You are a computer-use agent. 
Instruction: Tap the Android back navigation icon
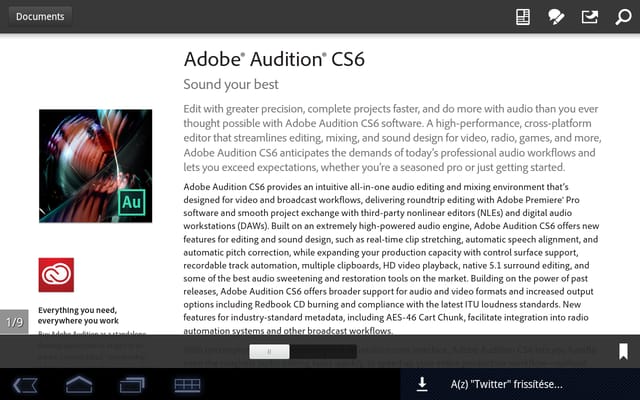pos(25,385)
